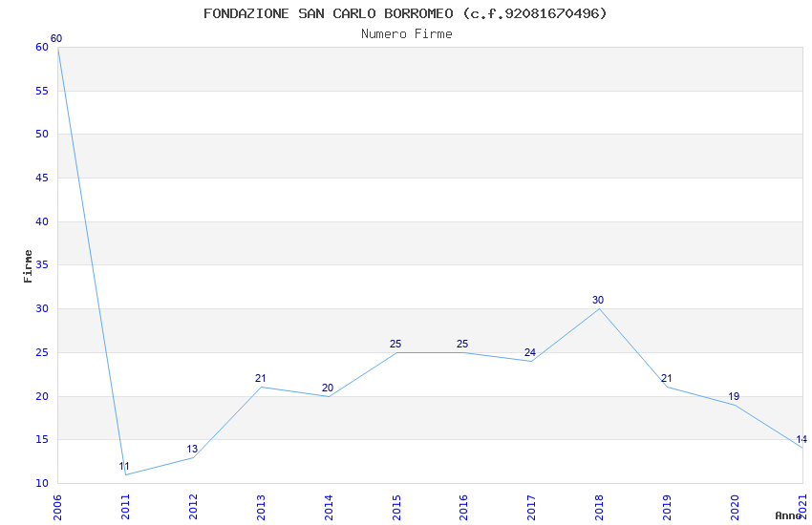812x525 pixels.
Task: Select the 2020 year label on x-axis
Action: click(x=735, y=507)
